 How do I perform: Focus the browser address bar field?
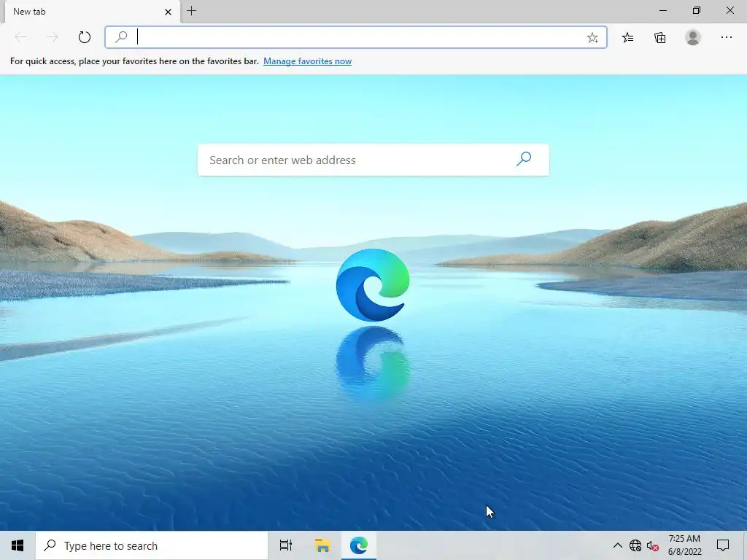pos(356,37)
